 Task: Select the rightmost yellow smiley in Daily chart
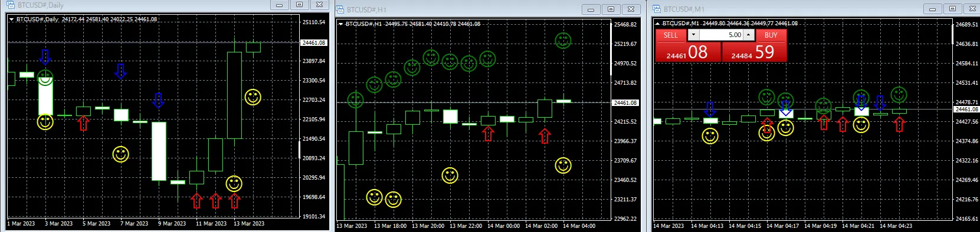[x=253, y=97]
